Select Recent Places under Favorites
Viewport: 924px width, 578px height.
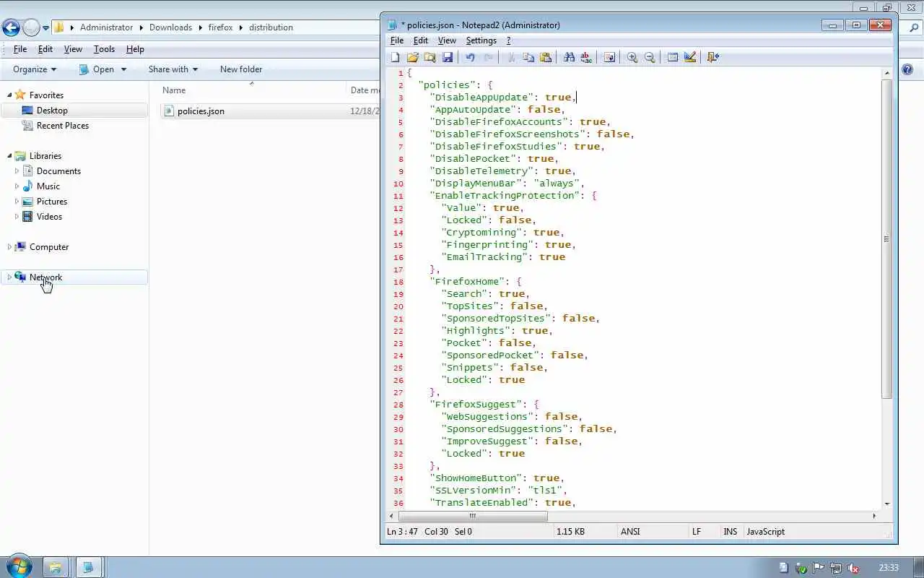pyautogui.click(x=63, y=126)
